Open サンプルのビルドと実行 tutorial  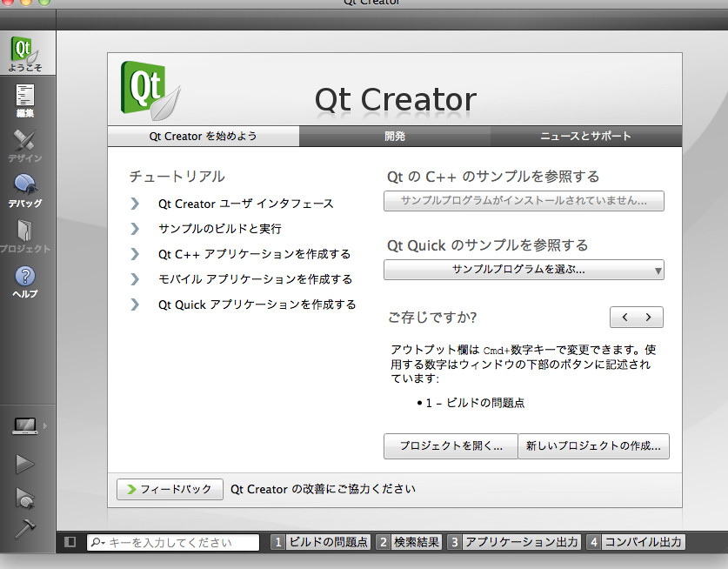(x=219, y=229)
